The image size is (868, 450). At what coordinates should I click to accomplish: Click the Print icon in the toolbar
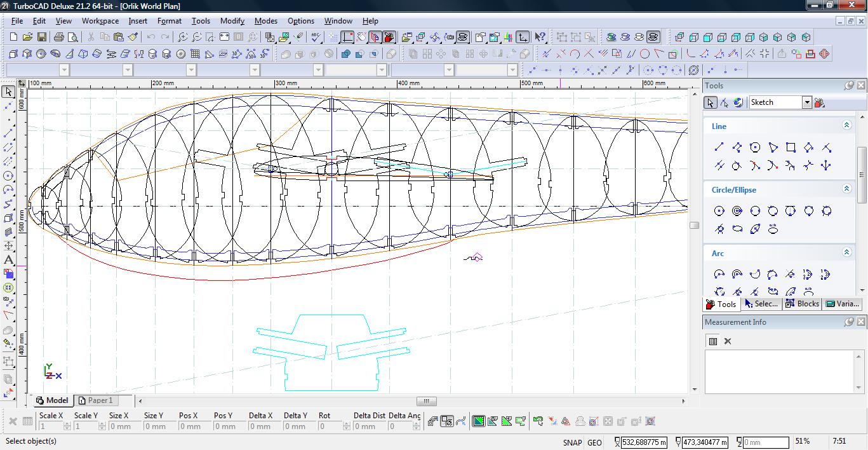(x=59, y=37)
